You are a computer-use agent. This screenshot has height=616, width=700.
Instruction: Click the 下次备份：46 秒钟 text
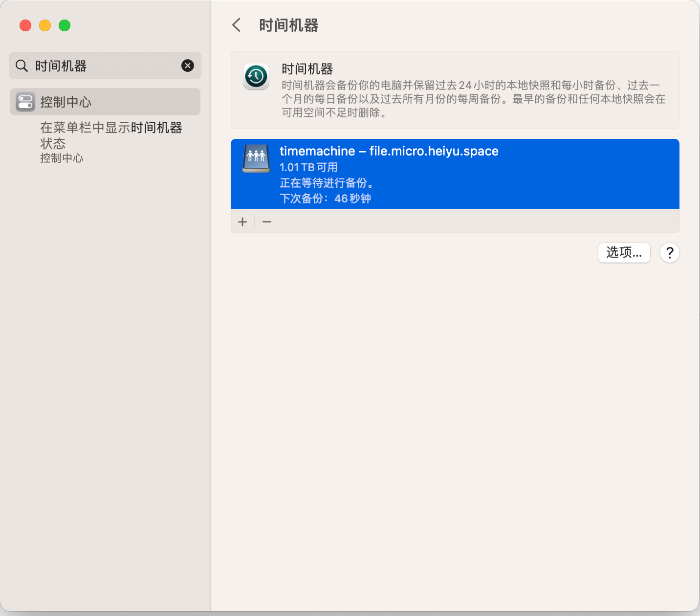[x=325, y=198]
